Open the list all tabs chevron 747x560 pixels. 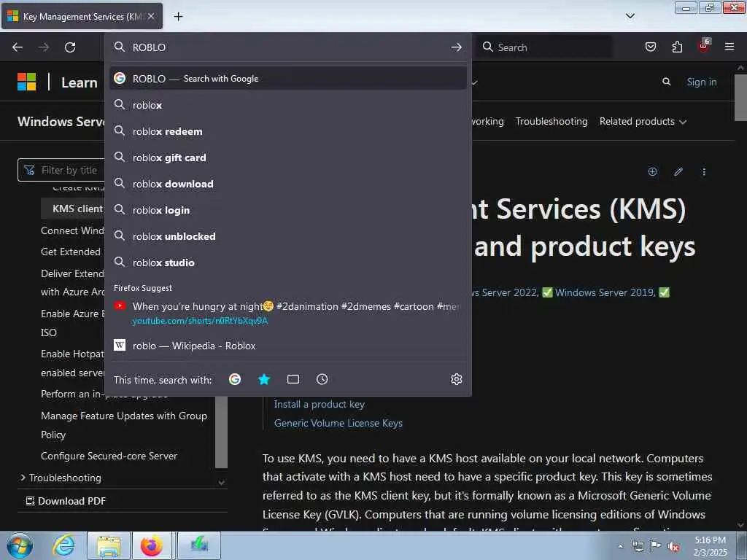pos(630,16)
